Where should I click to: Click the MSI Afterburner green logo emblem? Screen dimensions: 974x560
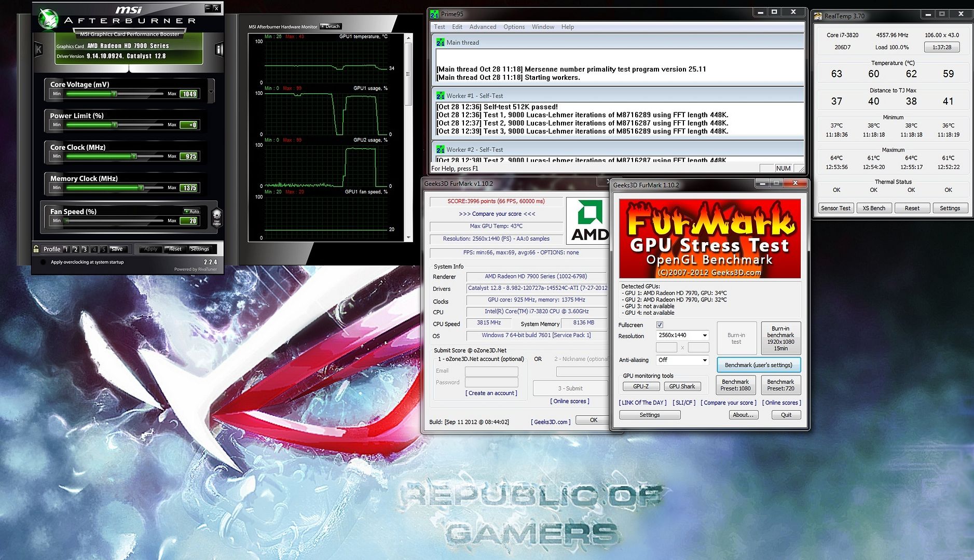pos(48,20)
